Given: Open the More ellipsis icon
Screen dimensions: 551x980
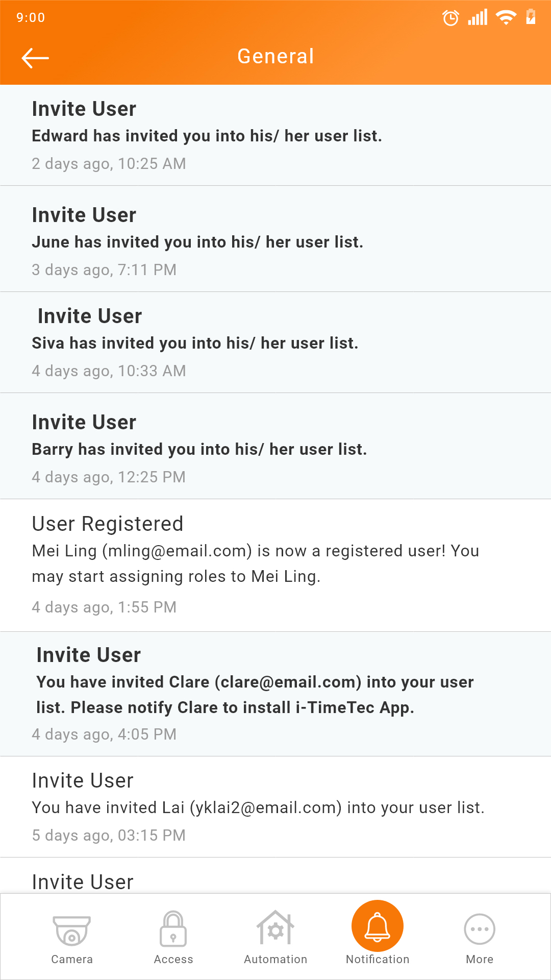Looking at the screenshot, I should [480, 929].
